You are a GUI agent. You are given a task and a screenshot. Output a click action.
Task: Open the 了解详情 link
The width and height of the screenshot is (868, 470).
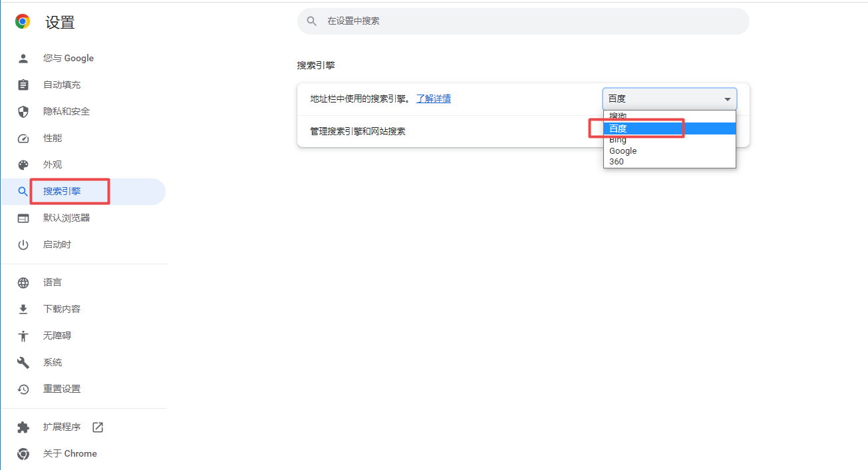pyautogui.click(x=434, y=99)
